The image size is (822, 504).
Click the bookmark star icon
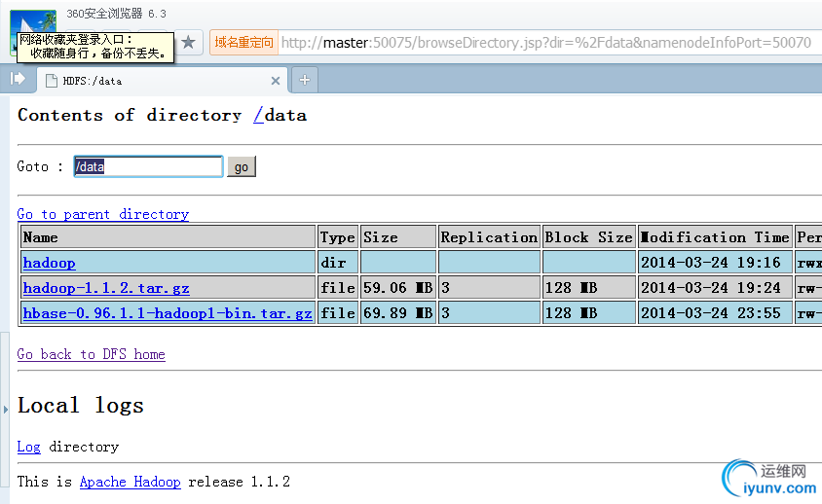pyautogui.click(x=189, y=43)
